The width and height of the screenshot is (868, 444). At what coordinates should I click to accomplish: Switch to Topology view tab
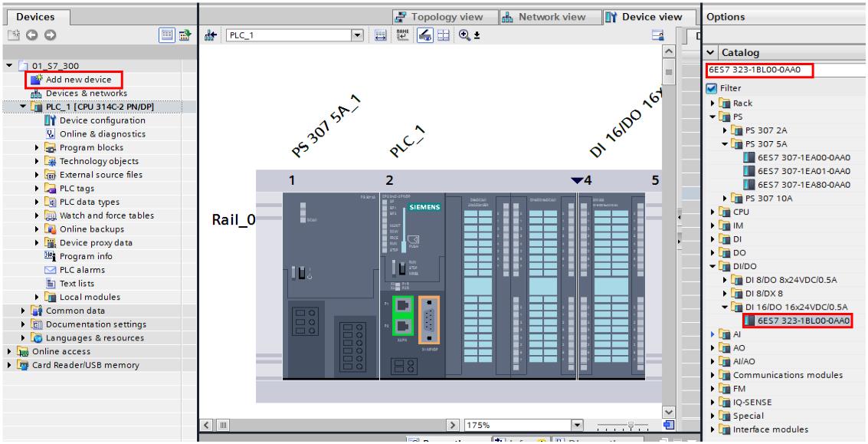click(445, 17)
